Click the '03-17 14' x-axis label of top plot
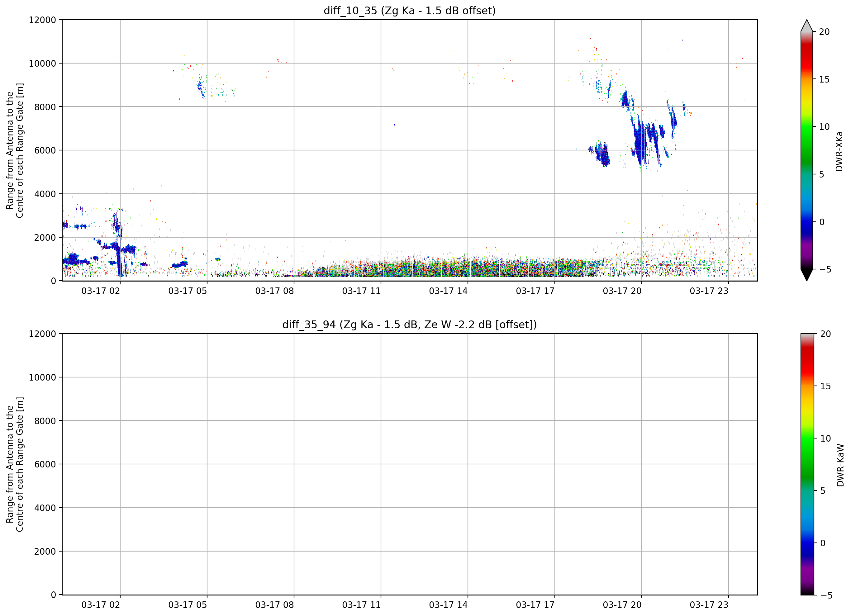The image size is (851, 616). click(x=448, y=291)
